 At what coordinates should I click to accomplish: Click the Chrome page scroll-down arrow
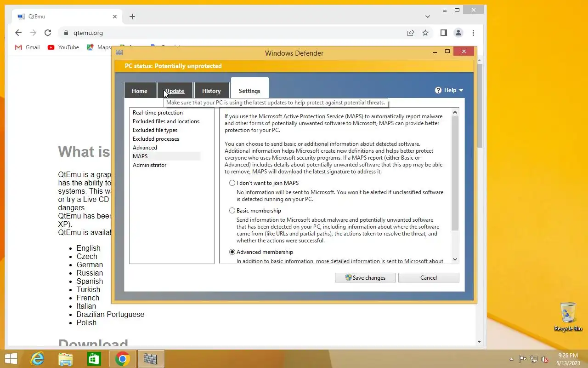point(479,342)
